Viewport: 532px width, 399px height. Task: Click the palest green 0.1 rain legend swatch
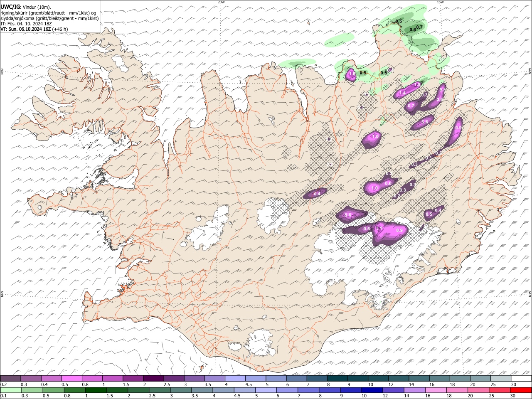(11, 390)
